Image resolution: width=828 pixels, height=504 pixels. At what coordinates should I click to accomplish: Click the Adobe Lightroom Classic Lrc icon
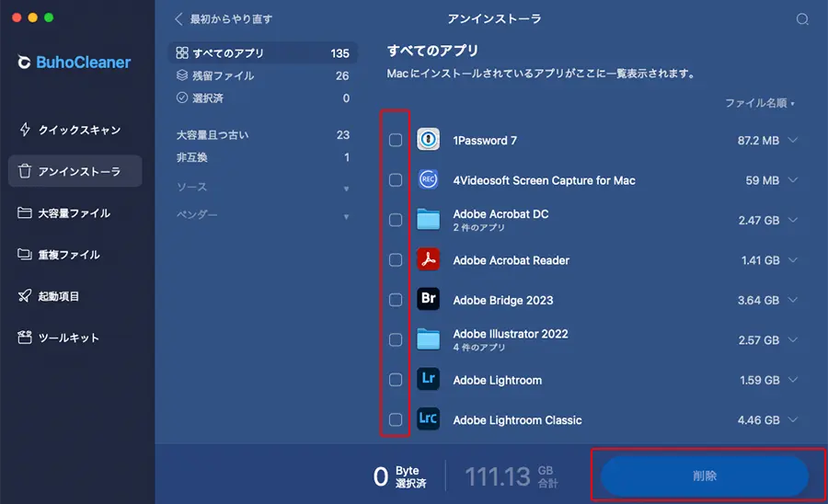coord(428,419)
